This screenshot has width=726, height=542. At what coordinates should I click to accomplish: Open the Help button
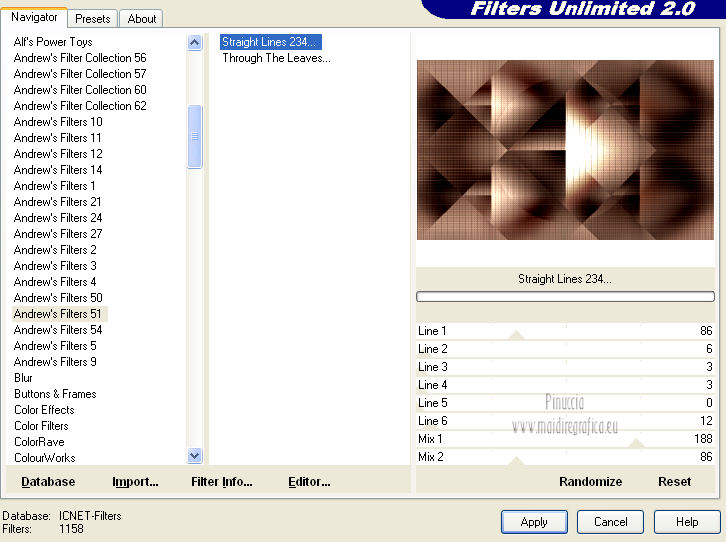coord(687,522)
